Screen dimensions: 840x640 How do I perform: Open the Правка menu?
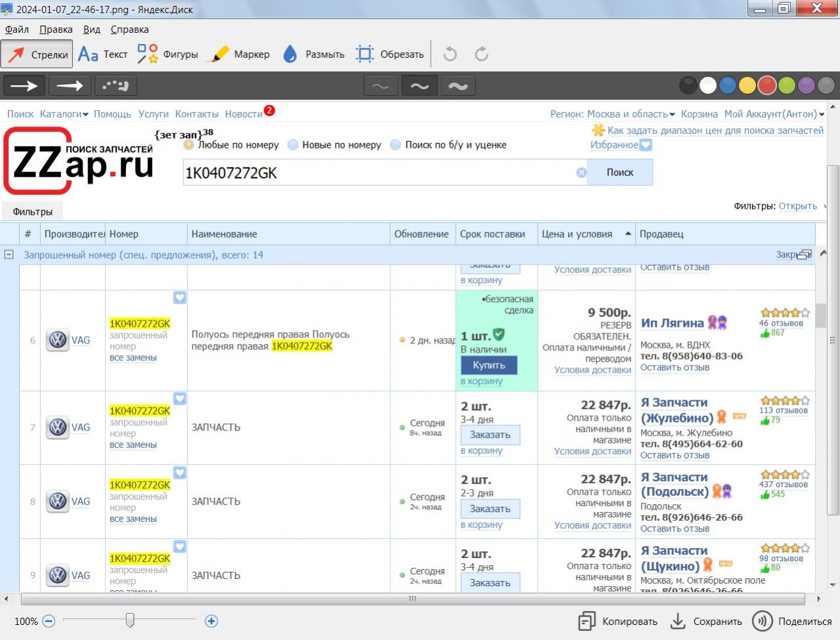point(56,30)
